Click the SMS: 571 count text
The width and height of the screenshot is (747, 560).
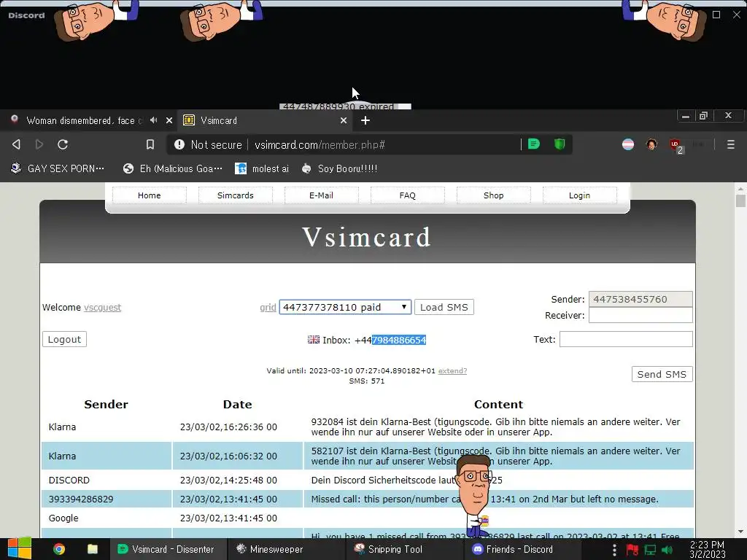(366, 381)
